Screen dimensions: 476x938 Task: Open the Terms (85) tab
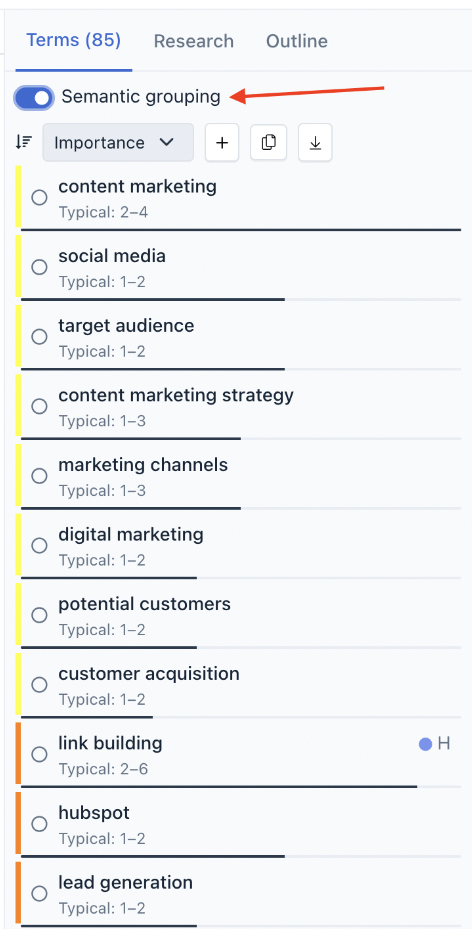click(74, 41)
